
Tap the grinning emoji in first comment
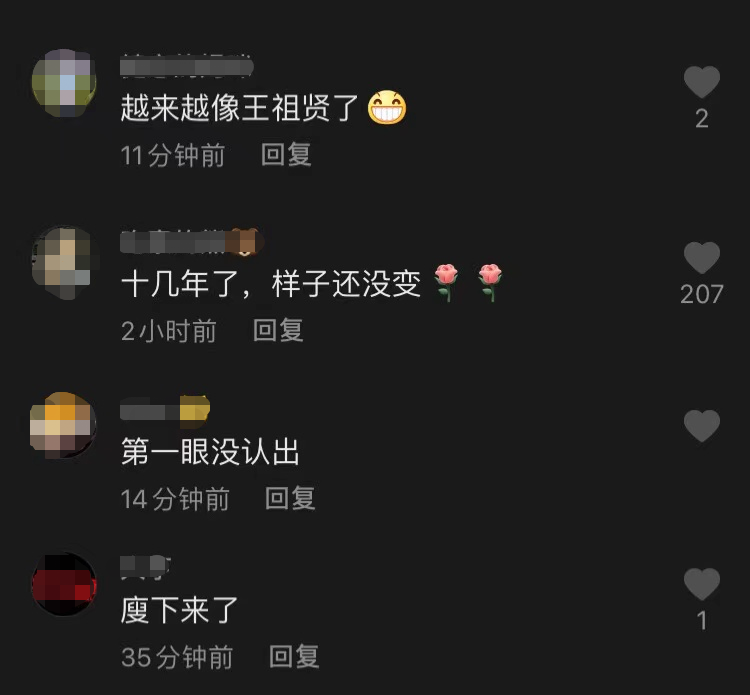[387, 107]
